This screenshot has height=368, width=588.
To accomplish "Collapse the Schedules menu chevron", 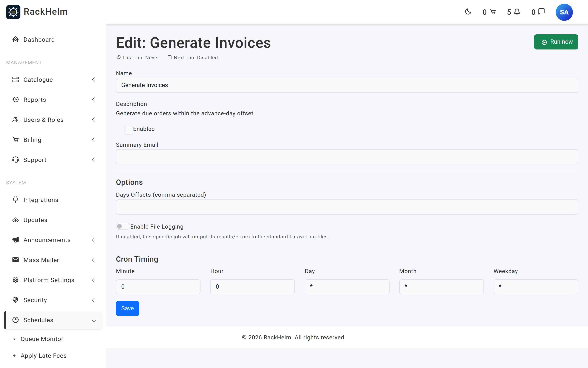I will 94,321.
